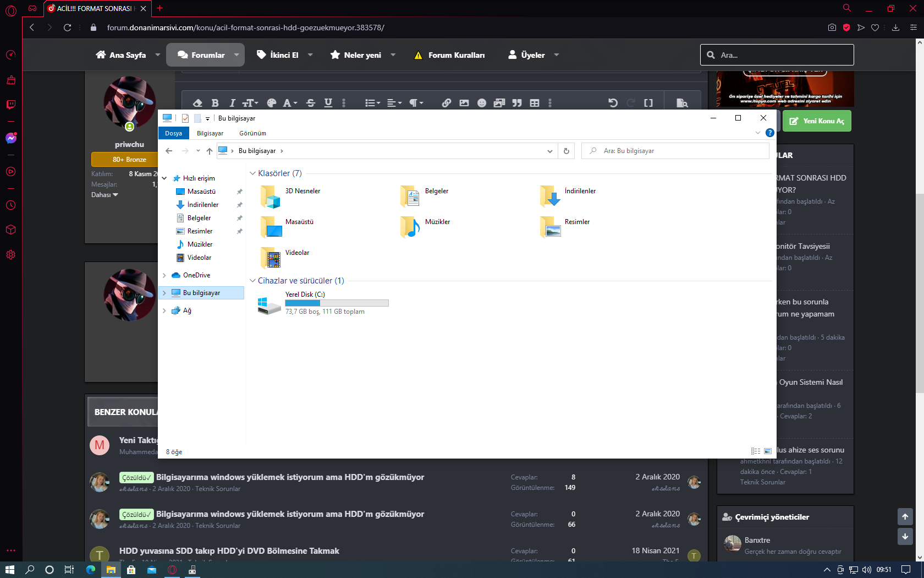924x578 pixels.
Task: Undo last edit in forum editor
Action: click(613, 103)
